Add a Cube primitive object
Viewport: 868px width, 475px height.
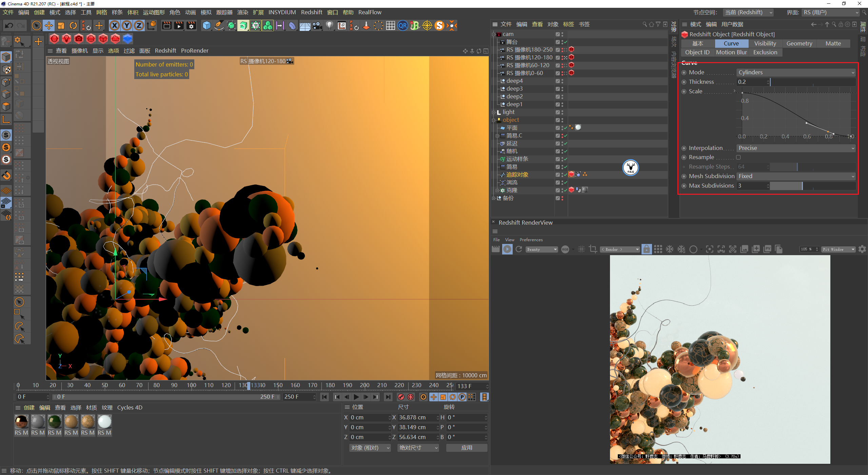206,25
